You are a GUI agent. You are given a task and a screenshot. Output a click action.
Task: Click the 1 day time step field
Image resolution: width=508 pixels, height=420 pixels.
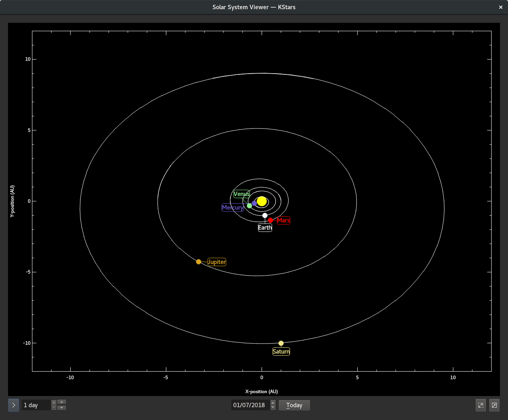(36, 405)
